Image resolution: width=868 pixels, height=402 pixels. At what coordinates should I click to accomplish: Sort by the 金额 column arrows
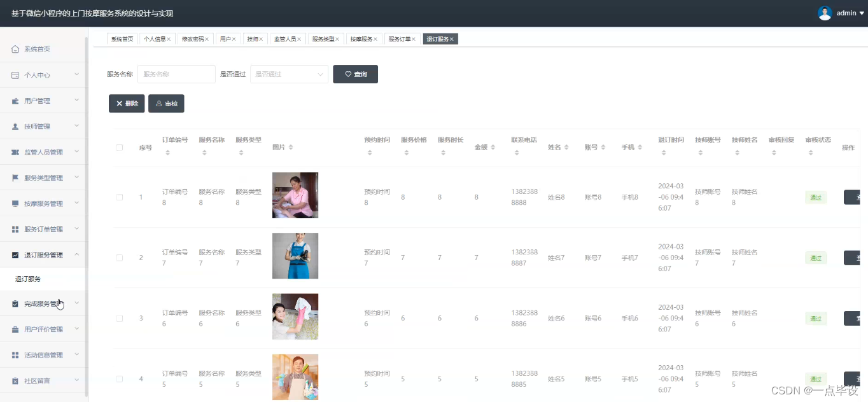(x=493, y=148)
